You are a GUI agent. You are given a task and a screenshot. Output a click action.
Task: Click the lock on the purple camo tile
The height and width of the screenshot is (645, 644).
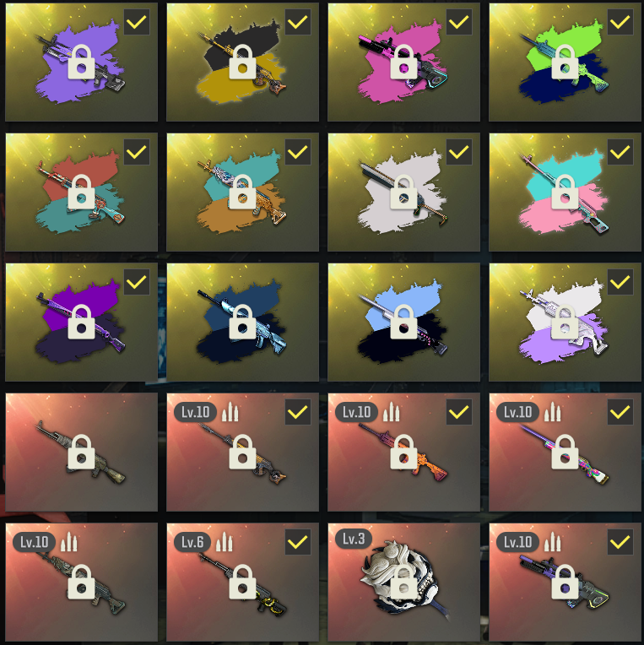[x=81, y=62]
